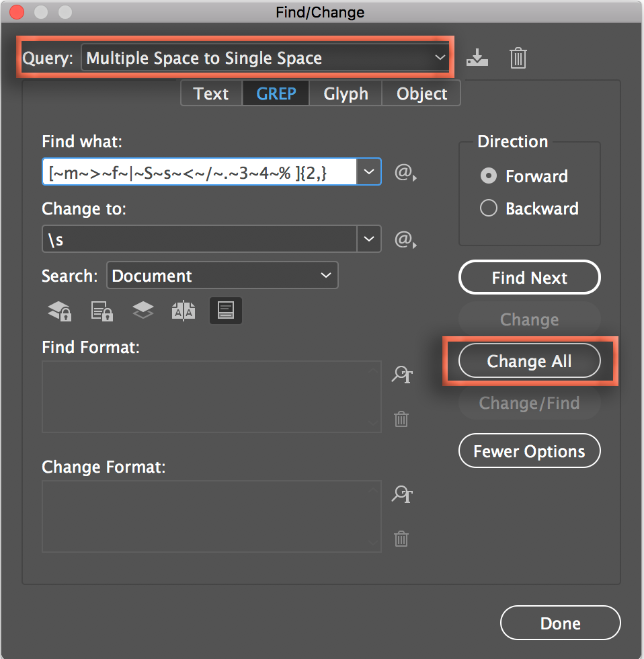Open the Find what history dropdown arrow
This screenshot has height=659, width=644.
click(369, 172)
